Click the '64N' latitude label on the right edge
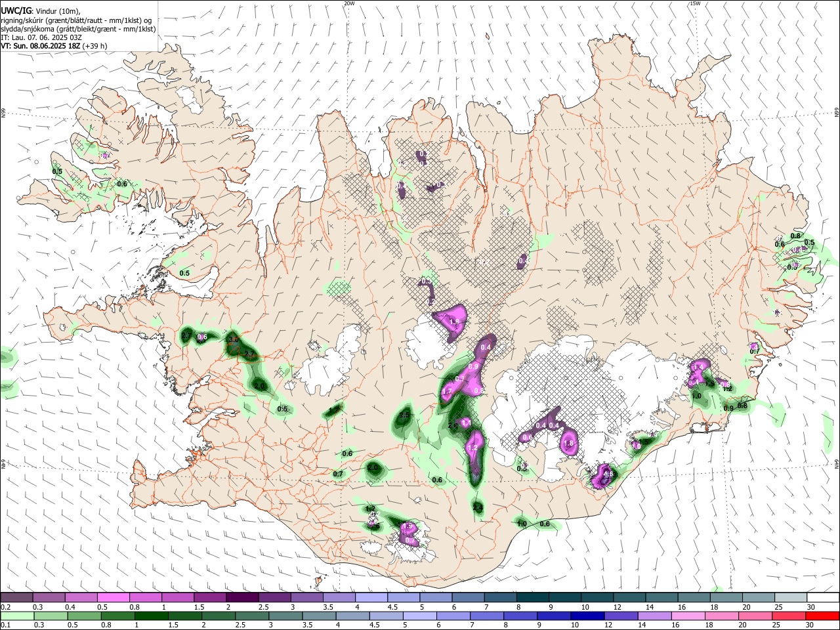The height and width of the screenshot is (630, 840). click(837, 463)
